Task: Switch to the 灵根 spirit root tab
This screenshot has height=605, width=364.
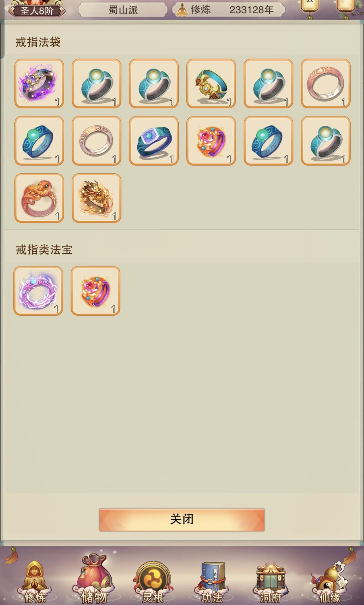Action: coord(153,581)
